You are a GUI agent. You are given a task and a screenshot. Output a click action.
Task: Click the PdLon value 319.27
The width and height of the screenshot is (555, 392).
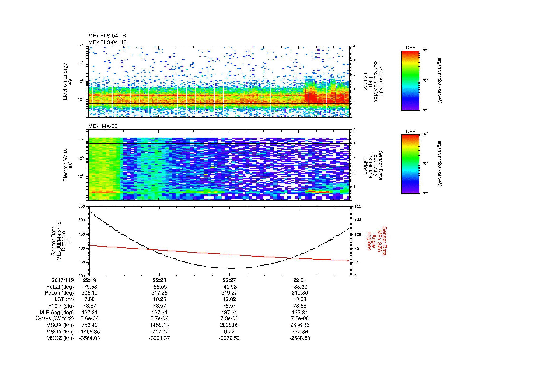(x=229, y=293)
